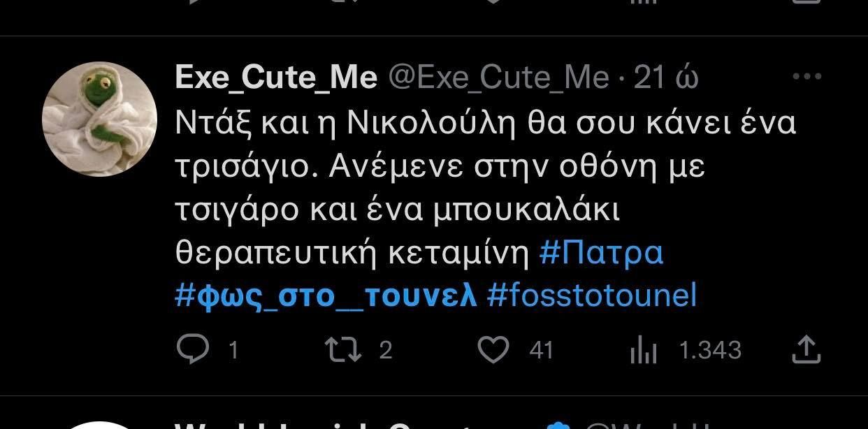Select the gray @Exe_Cute_Me handle
868x429 pixels.
(x=498, y=78)
